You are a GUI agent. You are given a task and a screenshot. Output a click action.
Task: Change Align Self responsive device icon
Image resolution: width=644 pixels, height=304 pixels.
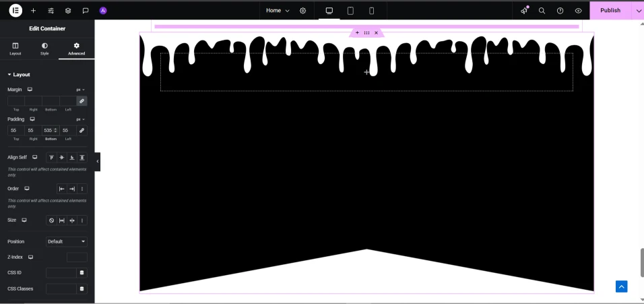35,157
